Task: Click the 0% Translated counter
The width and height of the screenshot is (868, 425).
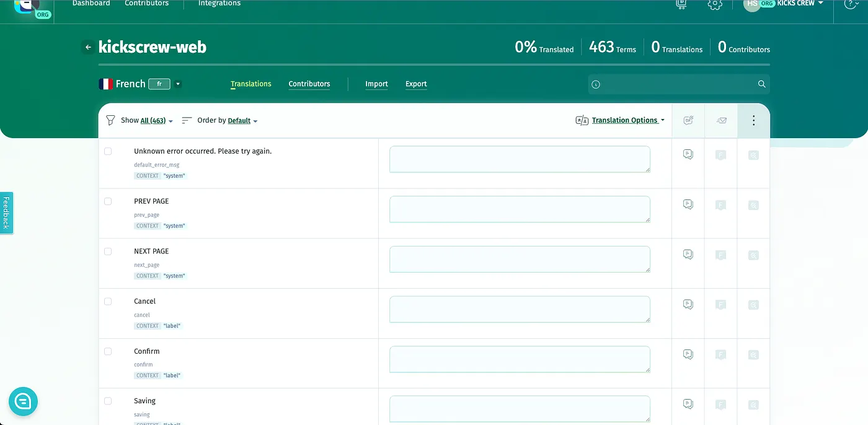Action: [x=544, y=47]
